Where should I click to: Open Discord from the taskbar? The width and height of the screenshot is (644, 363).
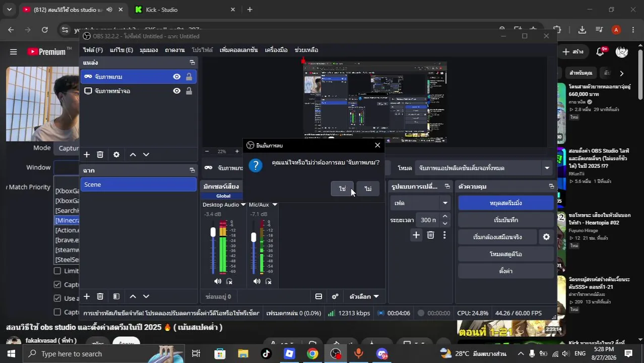pyautogui.click(x=382, y=353)
